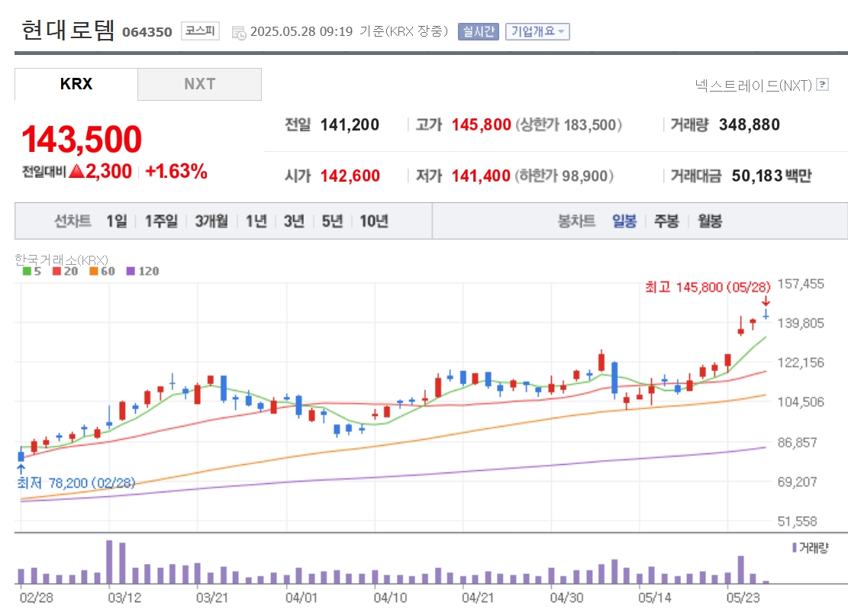Click the NXT help question-mark icon
The image size is (848, 616).
[822, 85]
